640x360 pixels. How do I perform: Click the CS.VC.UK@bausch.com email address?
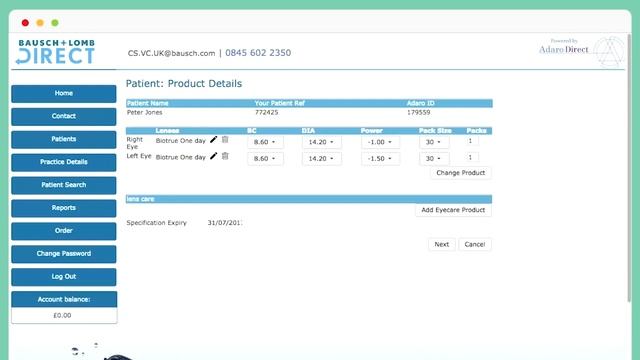(x=171, y=53)
